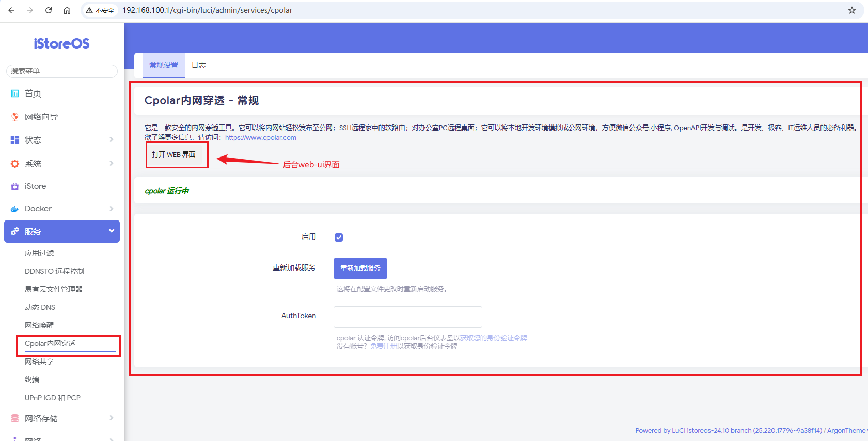Click the browser address bar URL
The image size is (868, 441).
click(x=207, y=10)
